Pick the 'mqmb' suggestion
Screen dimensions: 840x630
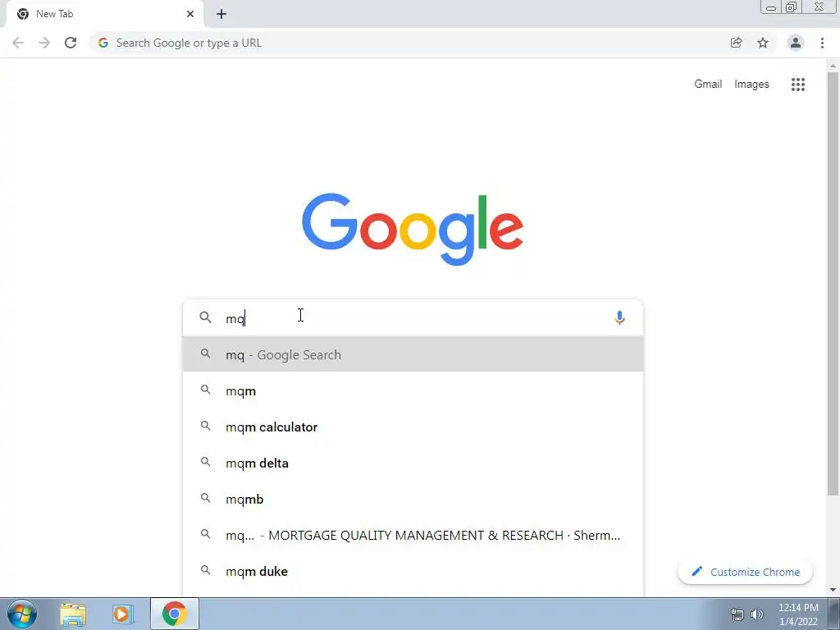click(x=413, y=499)
